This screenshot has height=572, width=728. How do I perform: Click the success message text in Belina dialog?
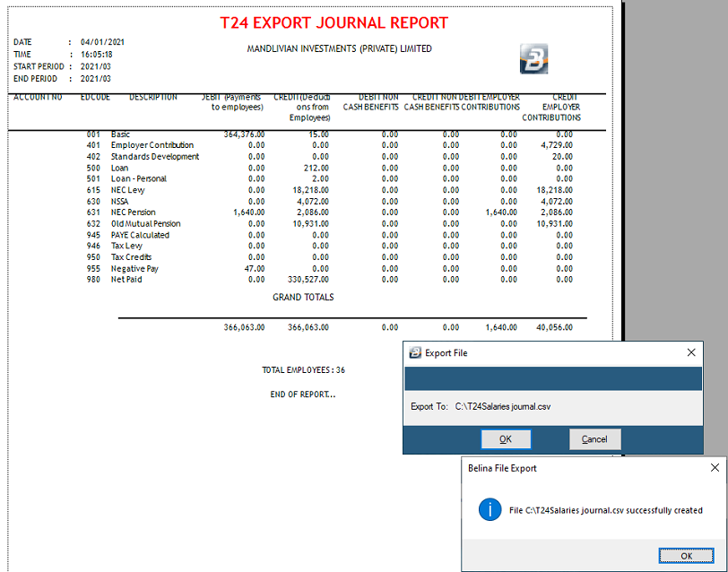(x=605, y=510)
